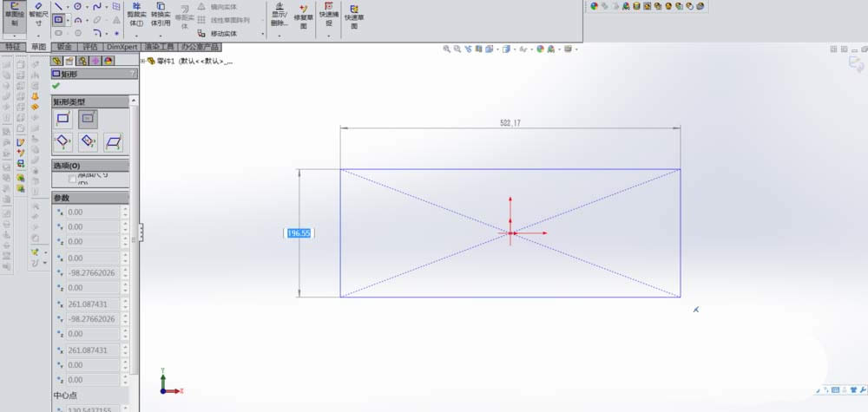
Task: Toggle the checkbox under 选项(O)
Action: [73, 179]
